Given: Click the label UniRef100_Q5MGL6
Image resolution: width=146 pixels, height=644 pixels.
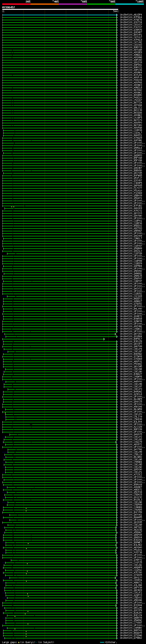Looking at the screenshot, I should (131, 148).
